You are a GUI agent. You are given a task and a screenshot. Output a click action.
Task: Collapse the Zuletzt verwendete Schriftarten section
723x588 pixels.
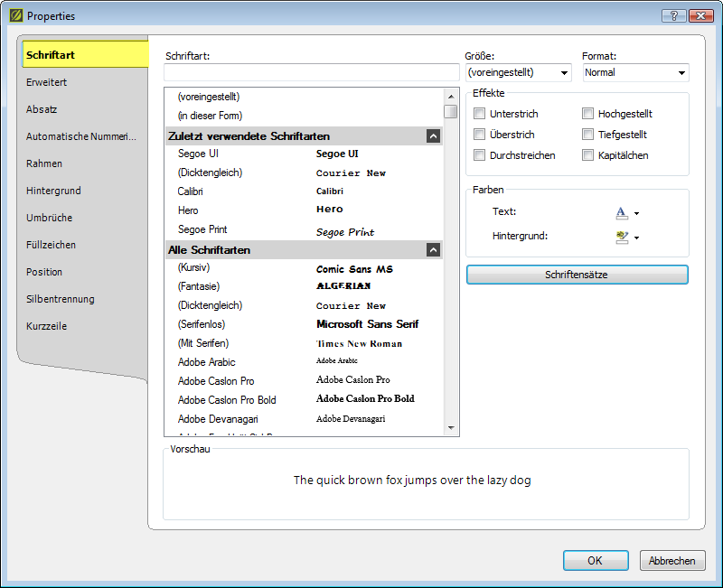point(433,136)
